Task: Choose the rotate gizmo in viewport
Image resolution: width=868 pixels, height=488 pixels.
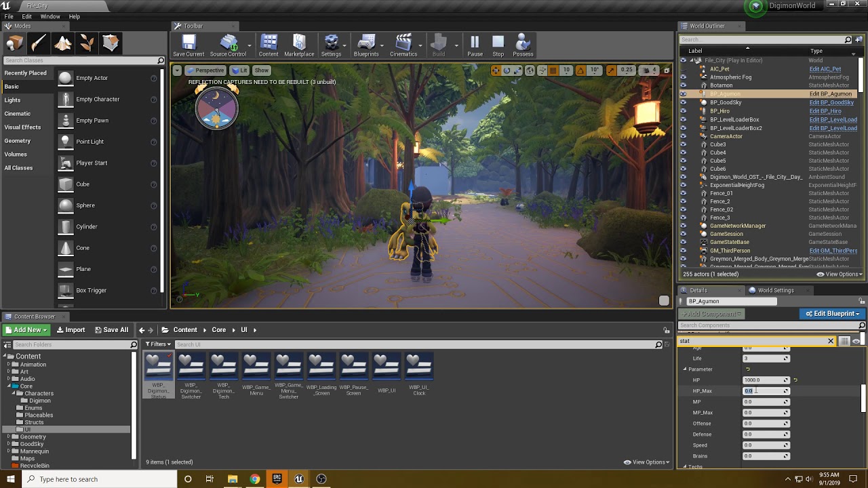Action: pyautogui.click(x=507, y=70)
